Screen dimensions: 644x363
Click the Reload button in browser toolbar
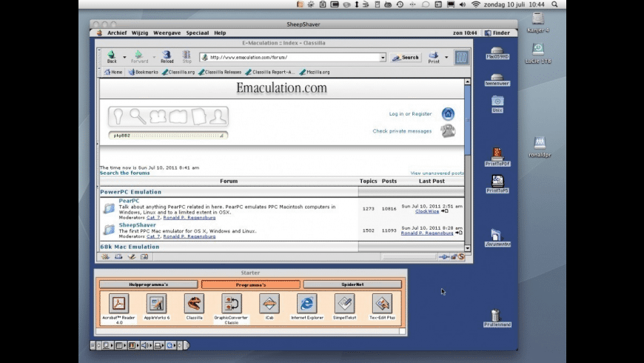pyautogui.click(x=167, y=56)
